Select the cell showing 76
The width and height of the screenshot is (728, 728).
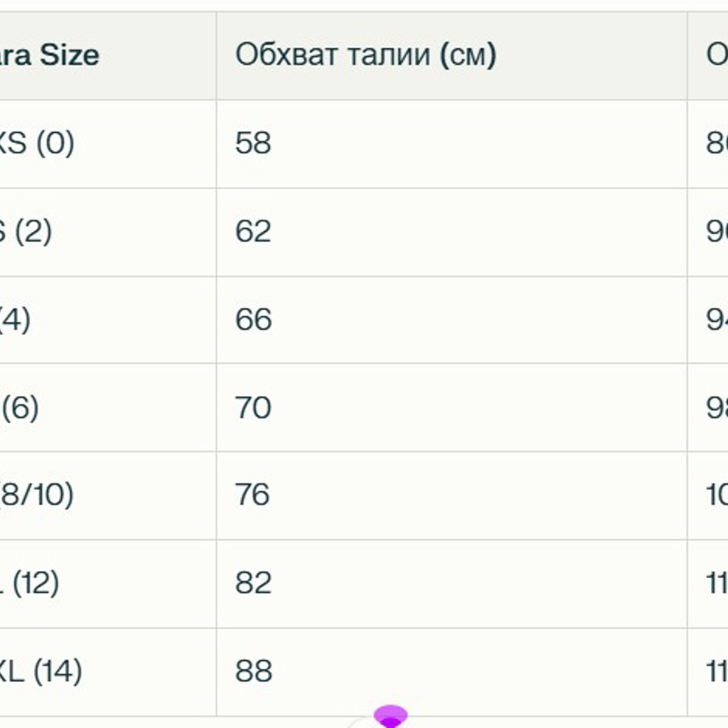point(451,496)
